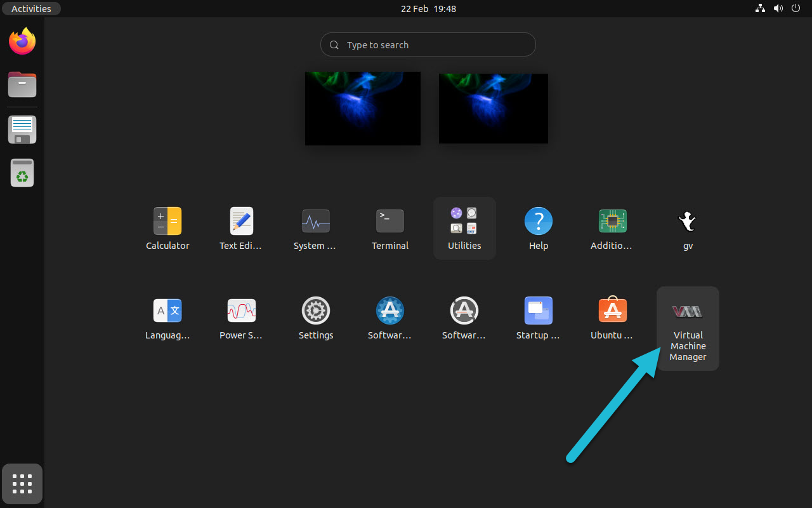Open Firefox from the dock
The image size is (812, 508).
pyautogui.click(x=22, y=42)
